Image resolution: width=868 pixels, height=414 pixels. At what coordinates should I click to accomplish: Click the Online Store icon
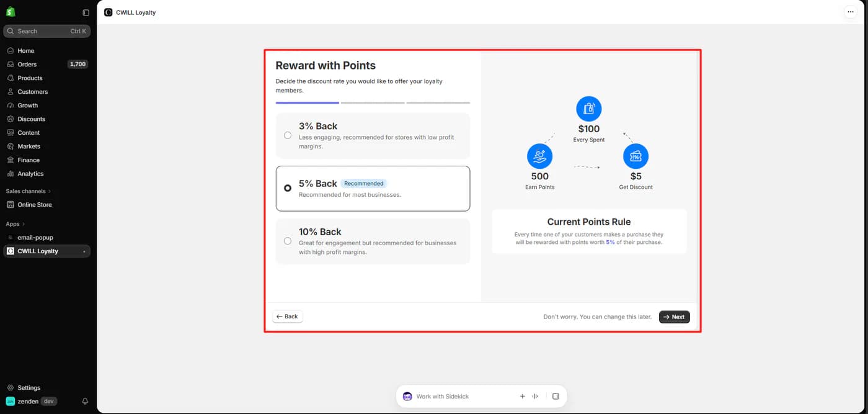pos(11,205)
